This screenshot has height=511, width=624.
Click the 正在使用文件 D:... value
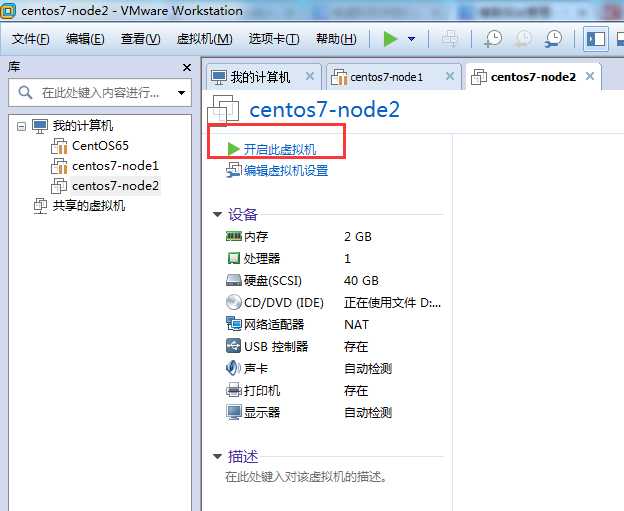[392, 303]
